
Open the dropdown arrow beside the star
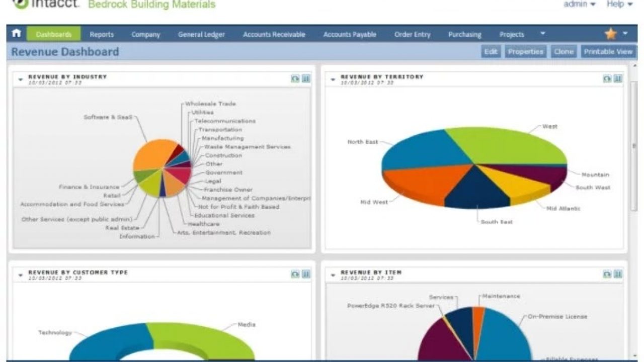[625, 34]
